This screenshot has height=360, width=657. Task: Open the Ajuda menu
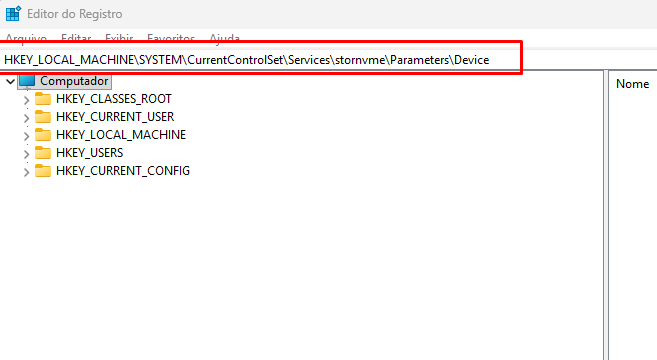[x=225, y=38]
